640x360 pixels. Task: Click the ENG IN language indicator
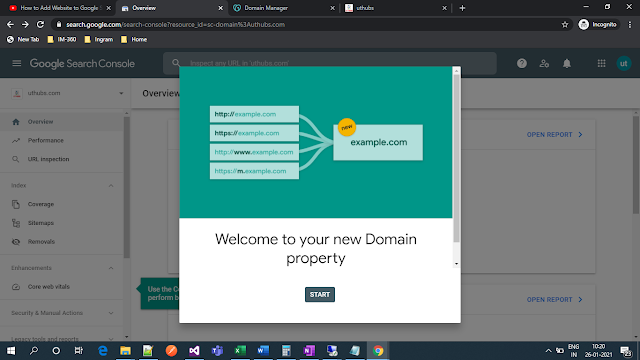pos(573,351)
